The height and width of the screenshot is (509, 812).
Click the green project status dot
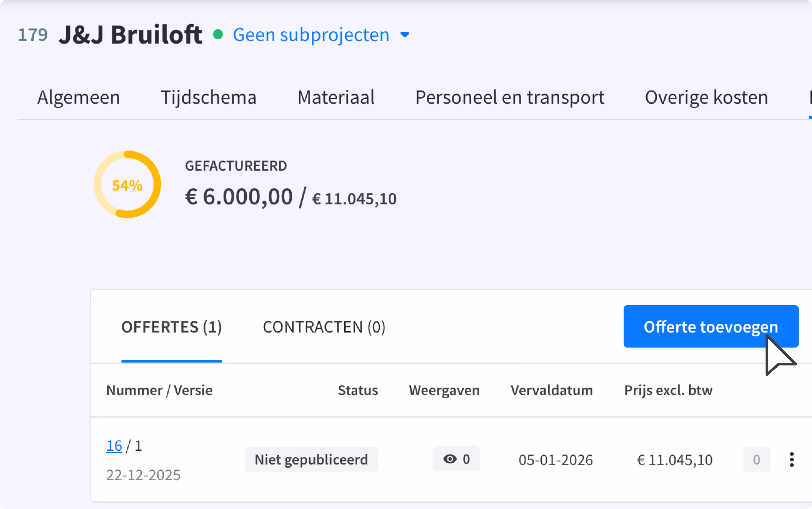click(218, 34)
